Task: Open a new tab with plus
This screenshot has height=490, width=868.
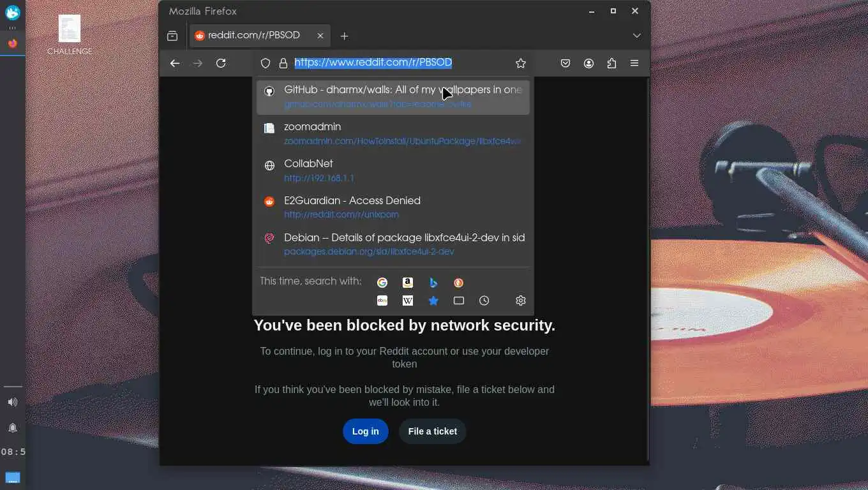Action: pyautogui.click(x=345, y=36)
